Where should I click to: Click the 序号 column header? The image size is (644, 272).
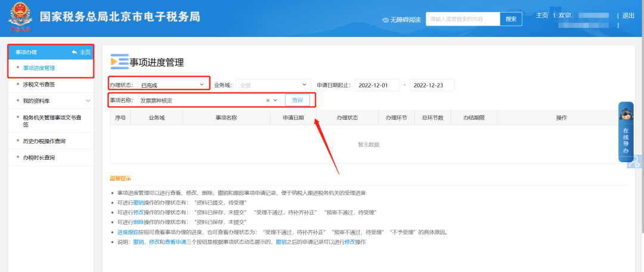(120, 118)
